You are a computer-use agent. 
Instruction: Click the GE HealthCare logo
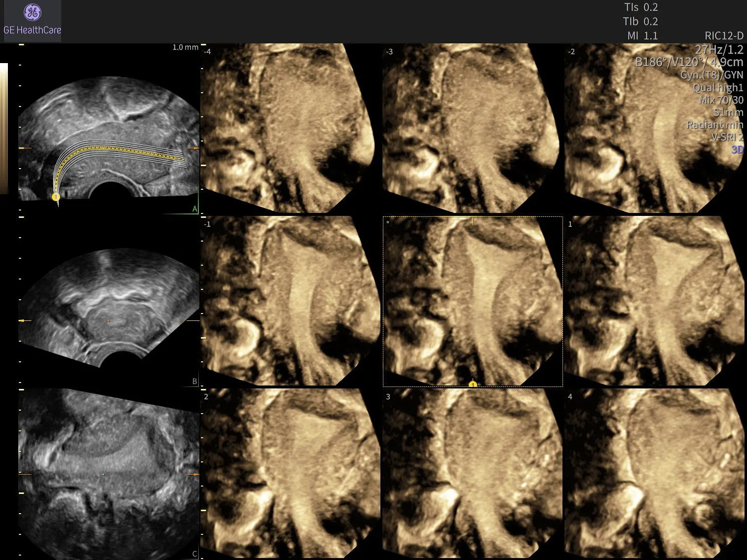(32, 21)
